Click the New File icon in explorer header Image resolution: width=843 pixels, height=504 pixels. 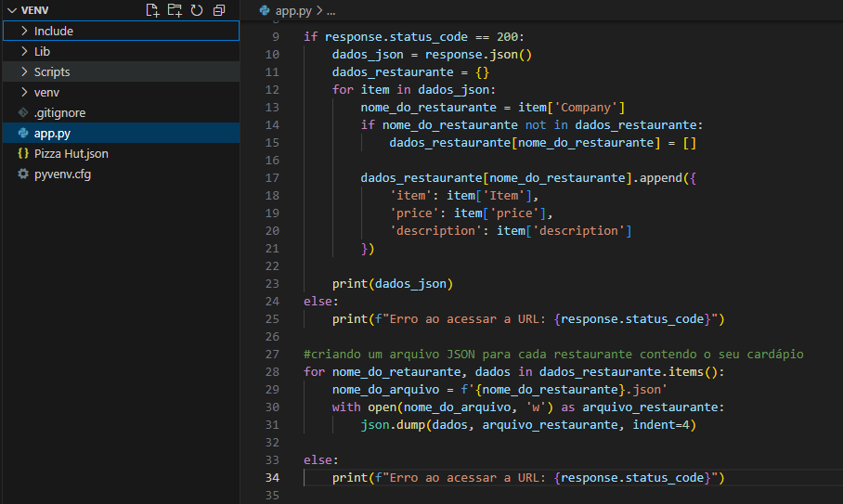tap(152, 10)
